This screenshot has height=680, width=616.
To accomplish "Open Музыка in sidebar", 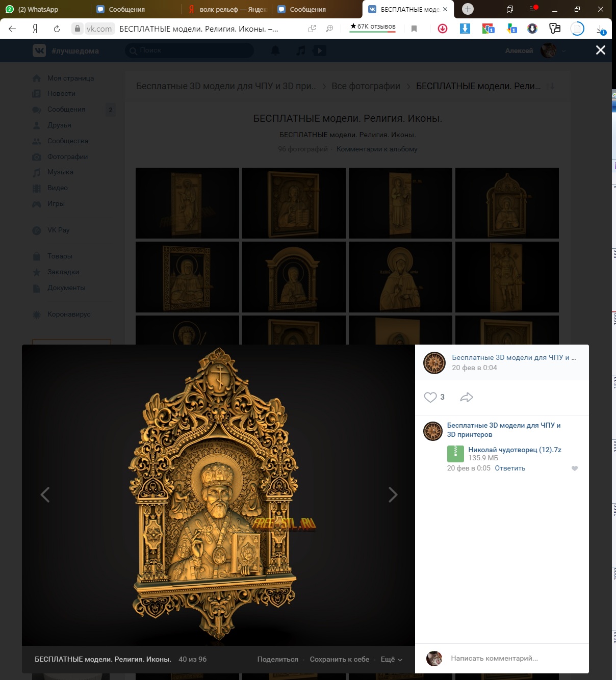I will [x=60, y=172].
